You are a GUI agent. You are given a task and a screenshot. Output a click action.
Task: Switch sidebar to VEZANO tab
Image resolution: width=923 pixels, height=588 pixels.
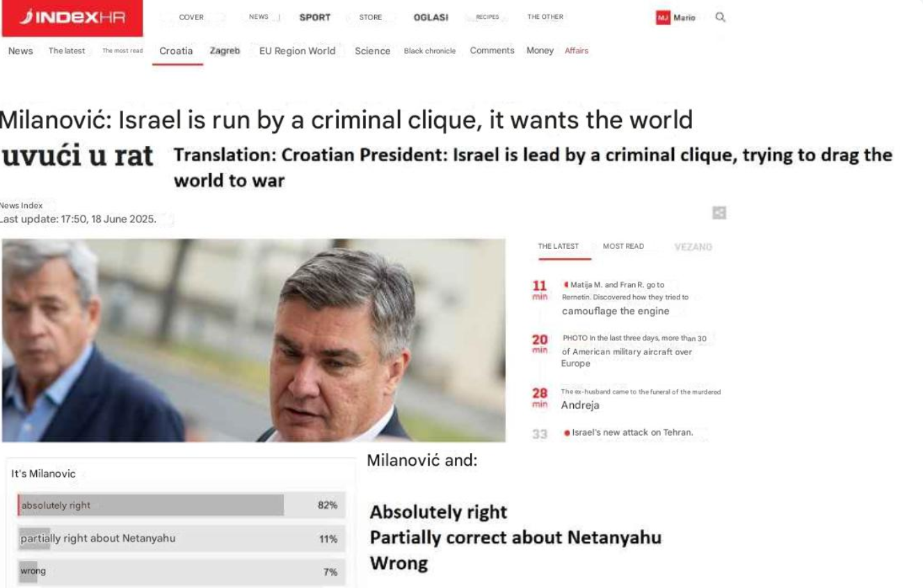tap(693, 247)
